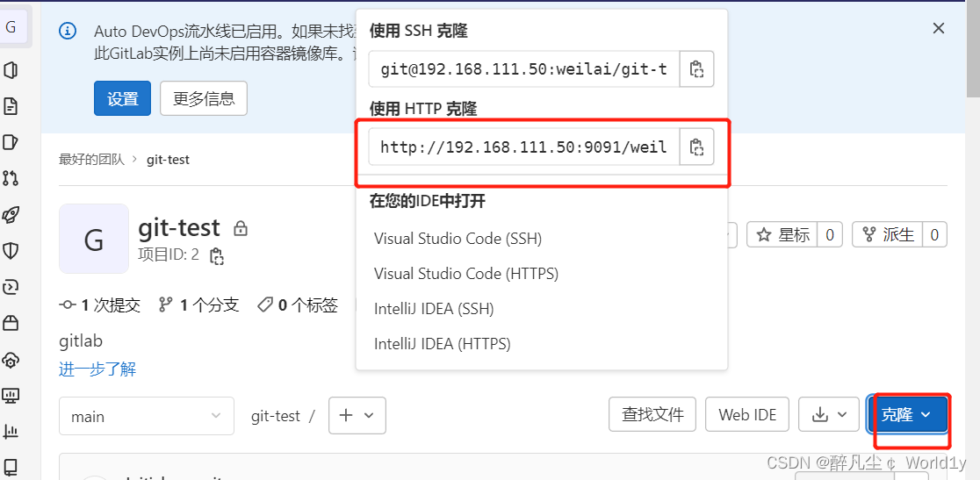Dismiss the Auto DevOps banner

[938, 27]
